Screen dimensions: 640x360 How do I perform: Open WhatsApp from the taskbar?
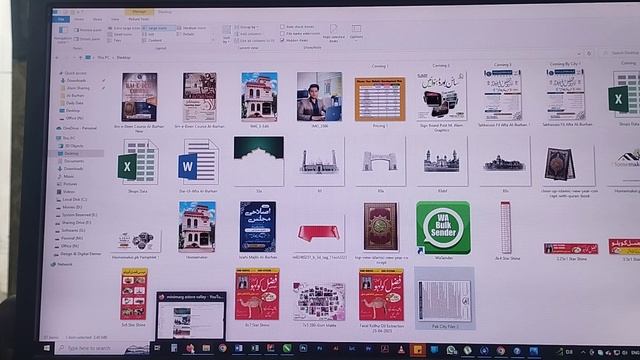pyautogui.click(x=451, y=350)
